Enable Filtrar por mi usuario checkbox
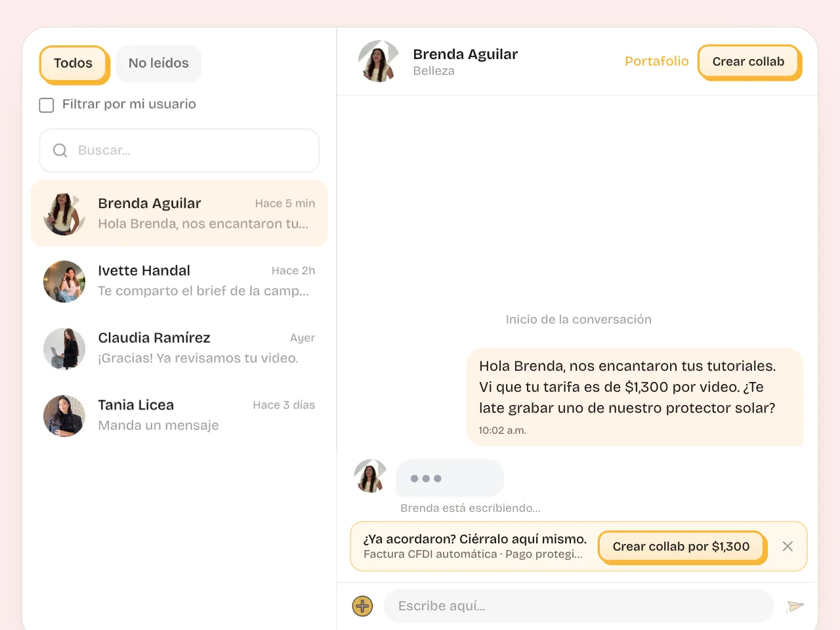This screenshot has height=630, width=840. pos(47,105)
